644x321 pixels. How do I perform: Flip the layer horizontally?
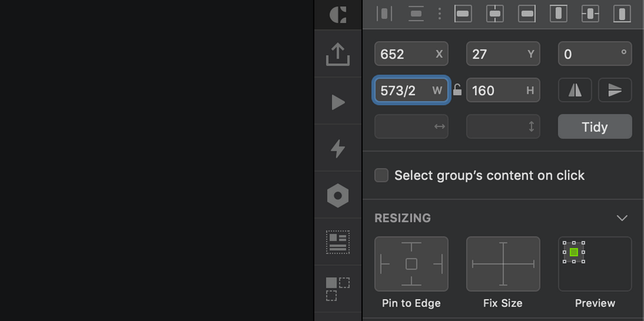[x=575, y=91]
